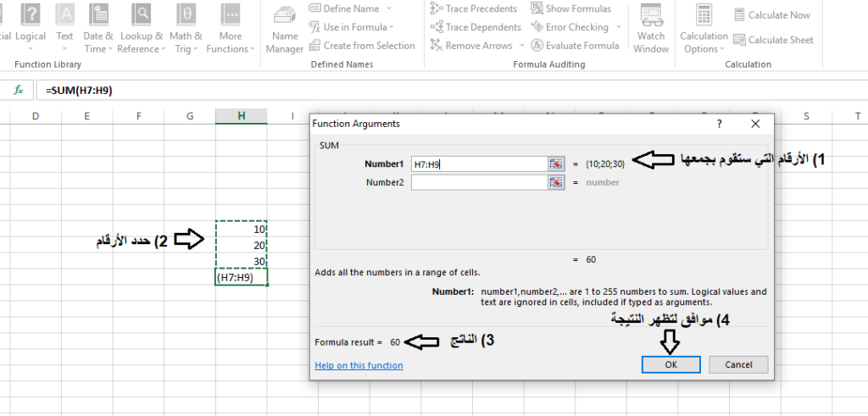Select column H header

(x=242, y=115)
